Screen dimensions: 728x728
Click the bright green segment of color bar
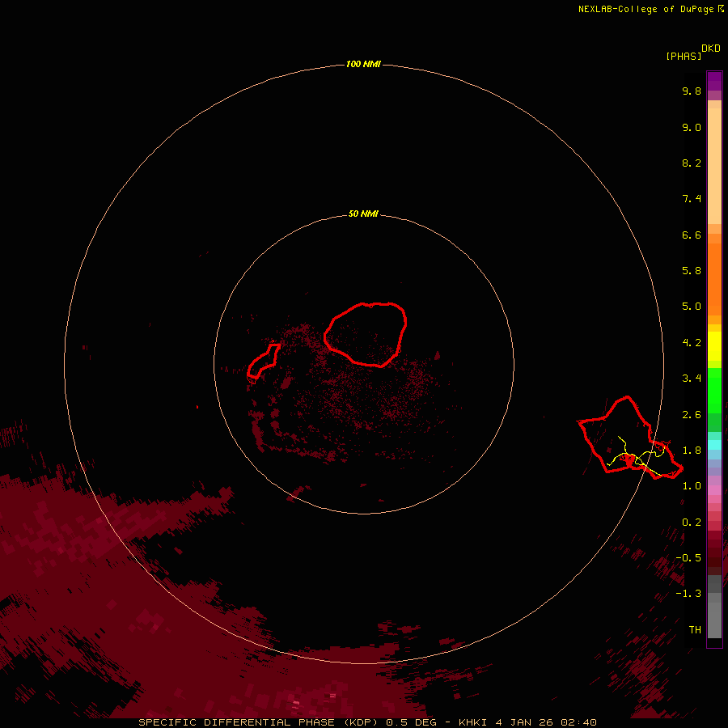[x=714, y=391]
